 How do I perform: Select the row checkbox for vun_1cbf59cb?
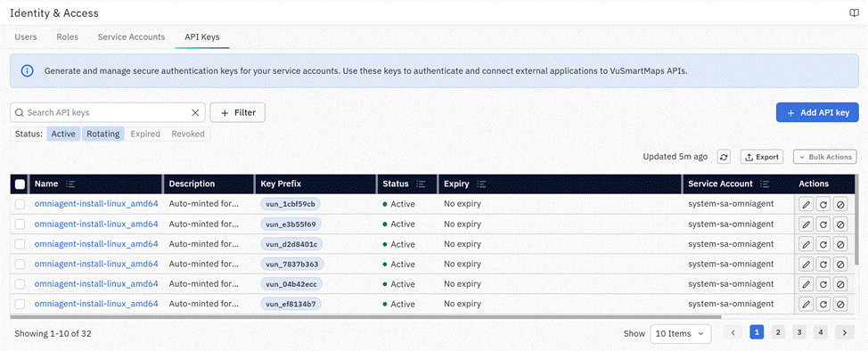click(x=20, y=204)
